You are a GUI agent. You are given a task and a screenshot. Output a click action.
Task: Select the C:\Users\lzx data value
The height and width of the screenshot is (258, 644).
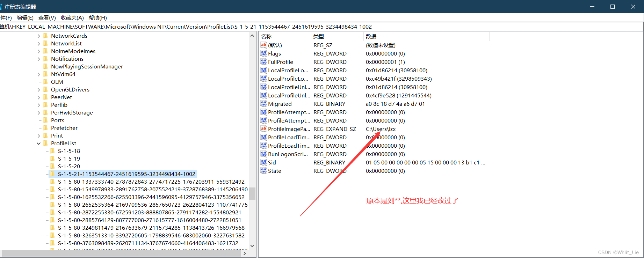tap(381, 129)
